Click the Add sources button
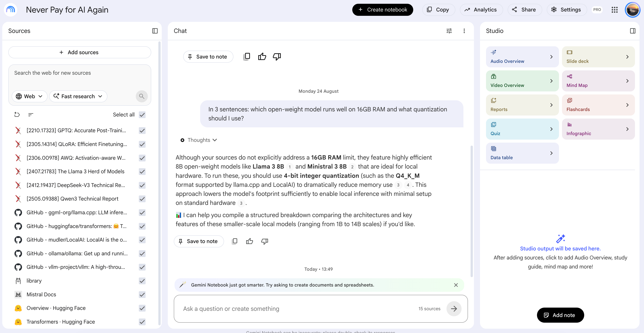 coord(80,52)
